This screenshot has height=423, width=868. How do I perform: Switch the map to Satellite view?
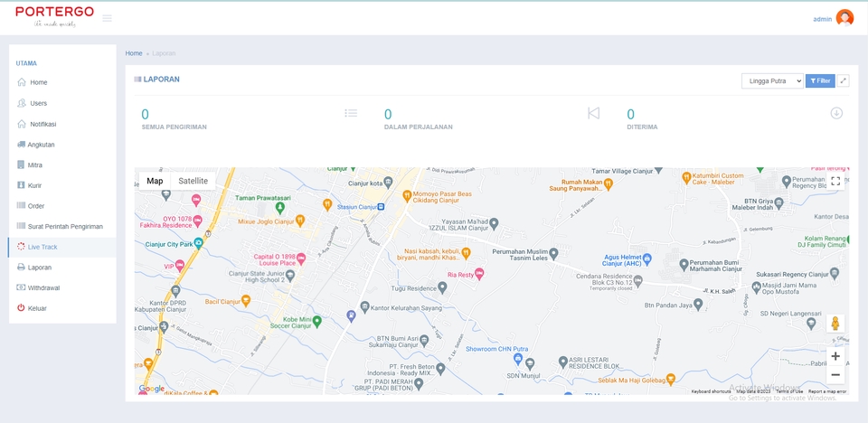pos(193,181)
